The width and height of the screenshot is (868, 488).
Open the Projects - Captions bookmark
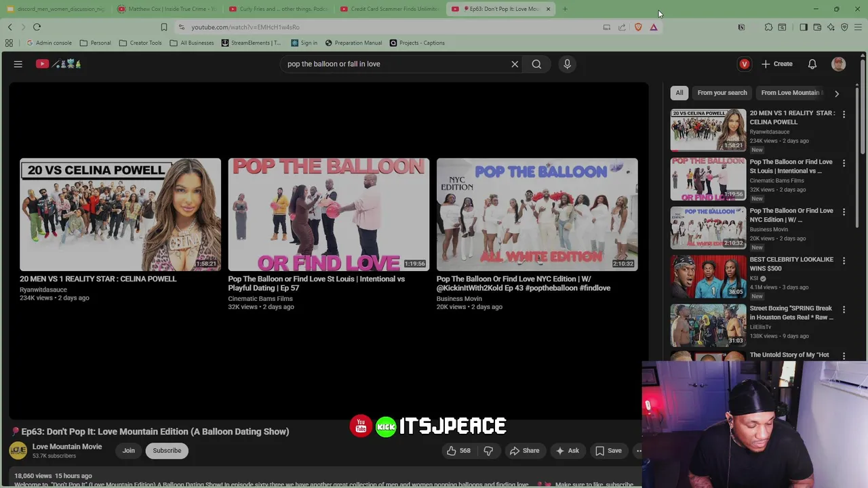417,43
